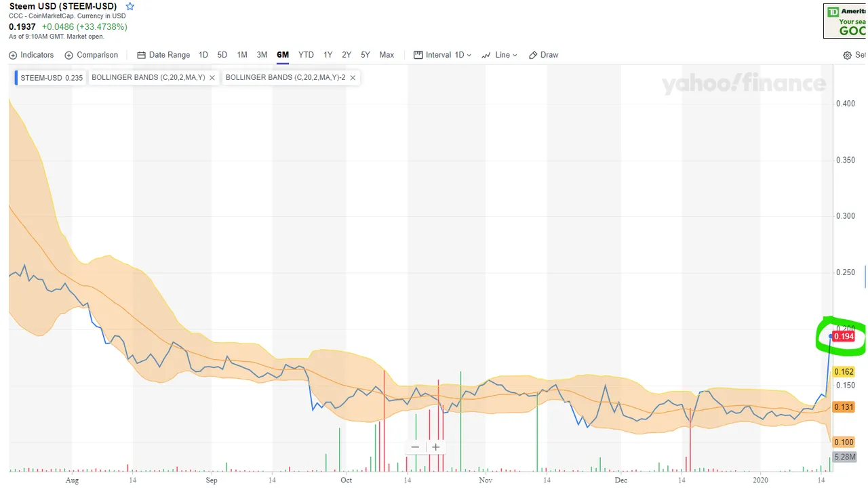The width and height of the screenshot is (868, 496).
Task: Select the 2Y time range
Action: tap(347, 55)
